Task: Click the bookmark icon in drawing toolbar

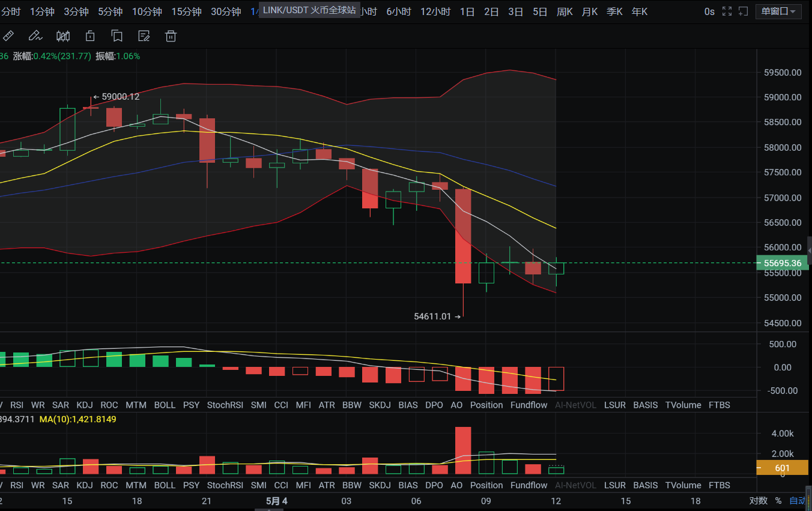Action: [117, 36]
